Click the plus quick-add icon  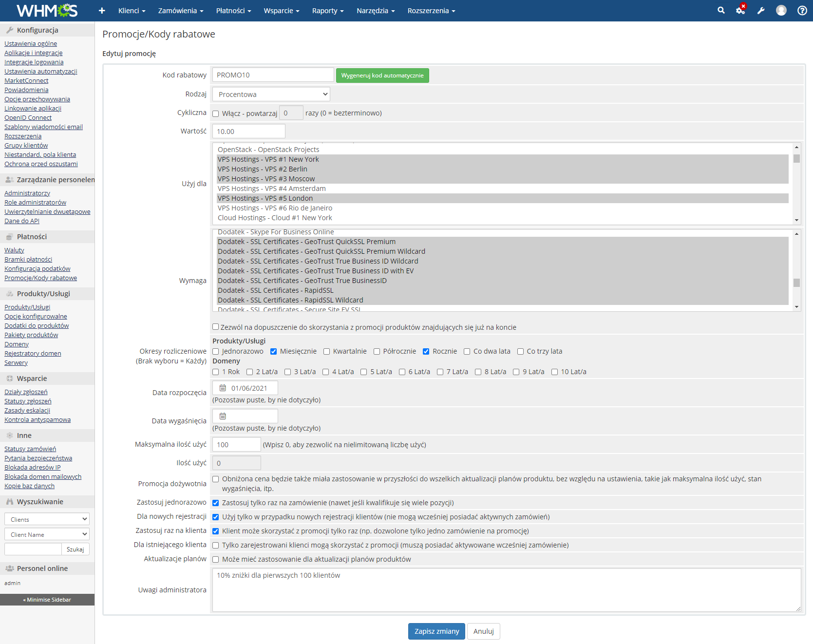click(x=101, y=10)
